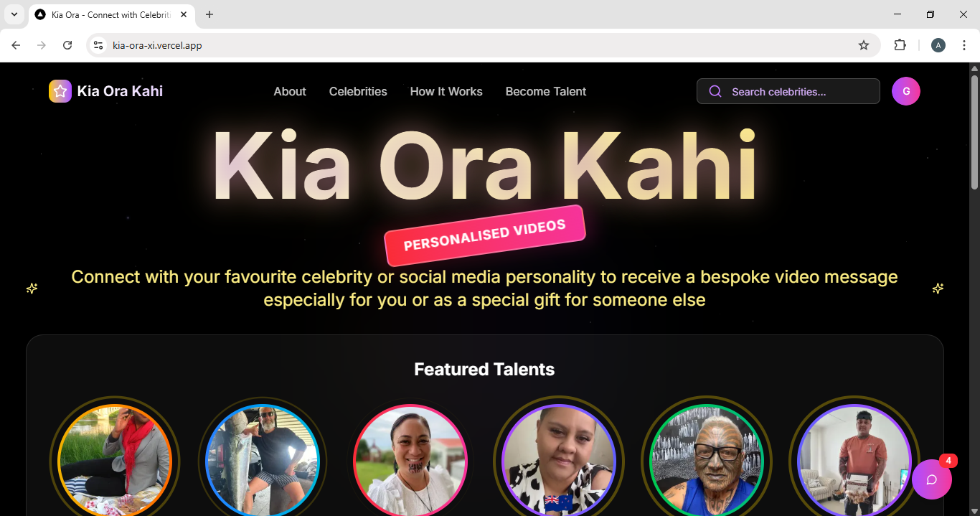This screenshot has height=516, width=980.
Task: Focus the Search celebrities field
Action: (788, 91)
